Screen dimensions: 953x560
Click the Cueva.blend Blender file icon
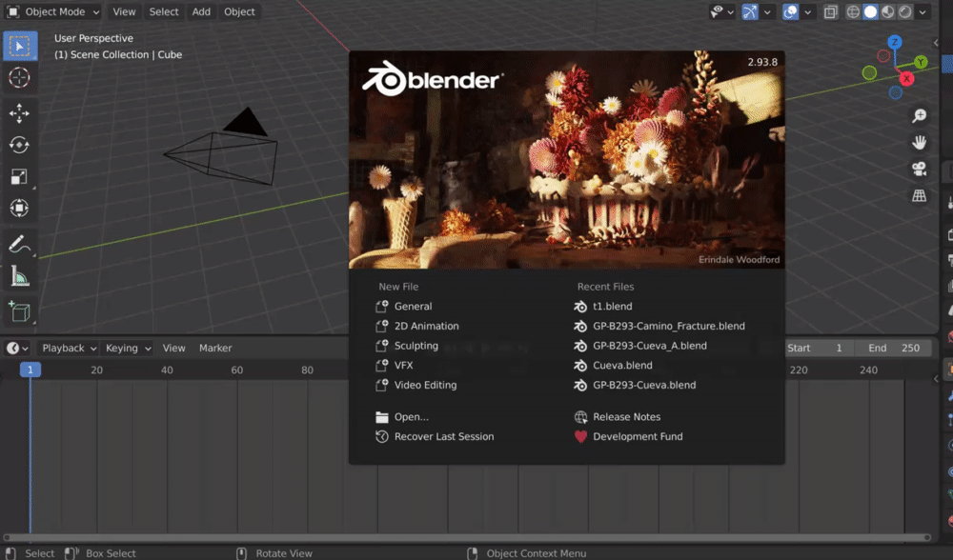(580, 366)
